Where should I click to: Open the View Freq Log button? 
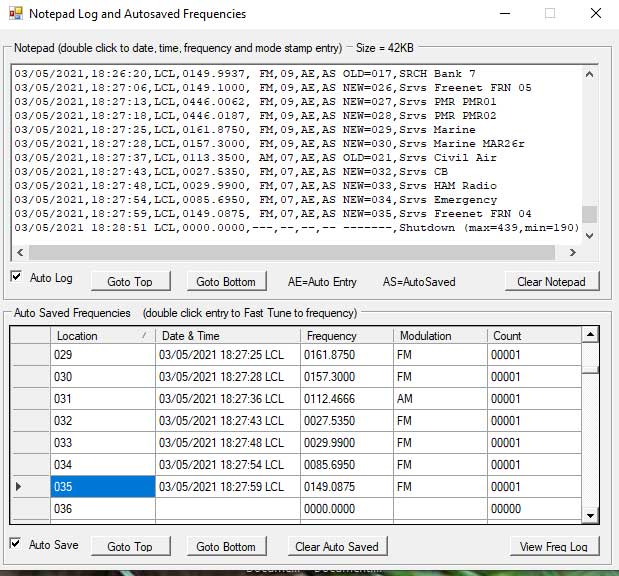(554, 546)
